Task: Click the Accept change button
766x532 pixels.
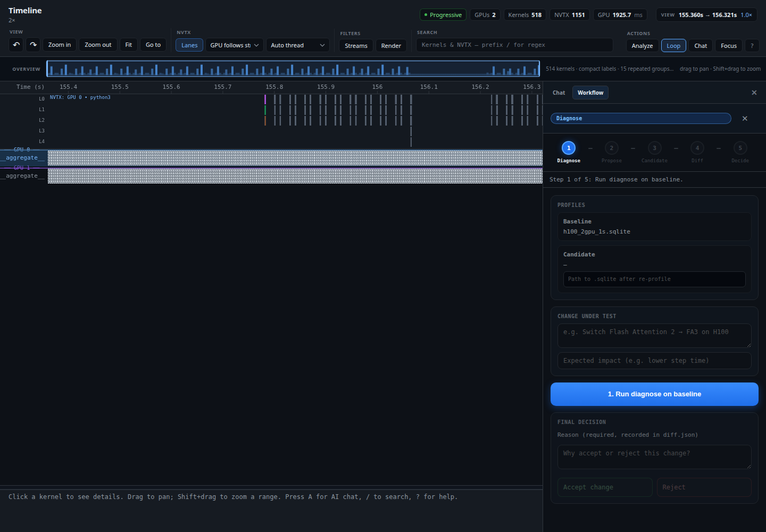Action: [605, 487]
